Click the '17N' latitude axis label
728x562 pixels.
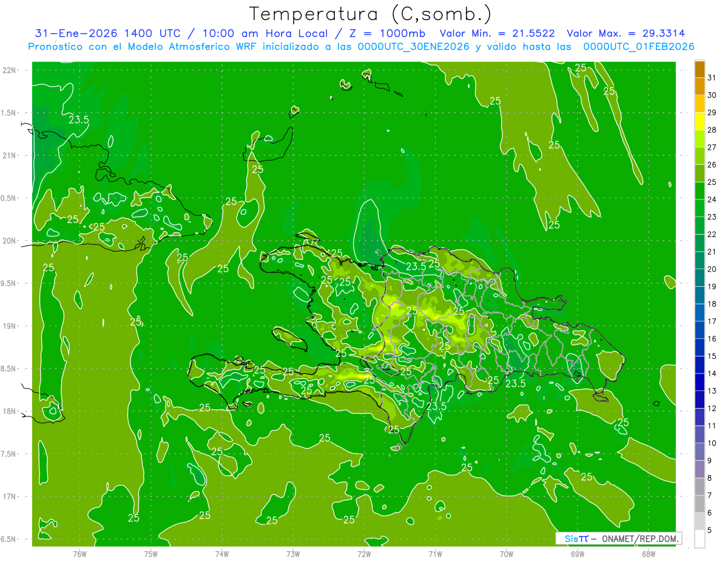[9, 497]
